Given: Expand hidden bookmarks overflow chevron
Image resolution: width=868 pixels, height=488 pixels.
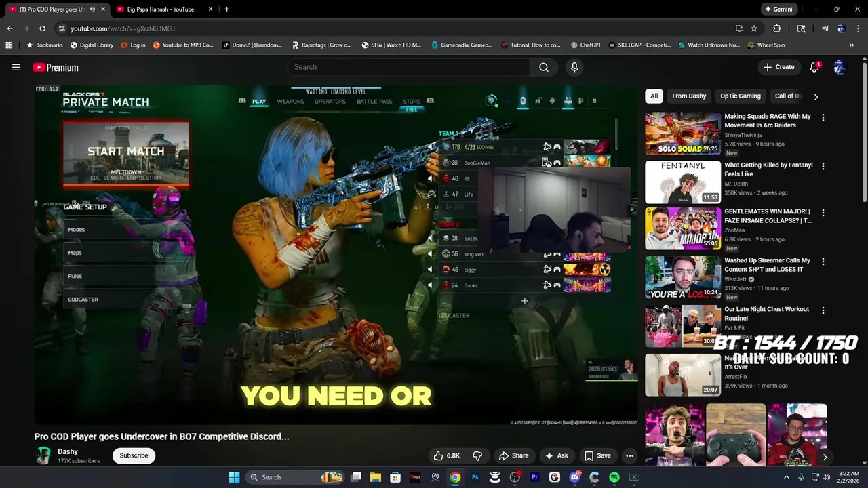Looking at the screenshot, I should tap(852, 45).
